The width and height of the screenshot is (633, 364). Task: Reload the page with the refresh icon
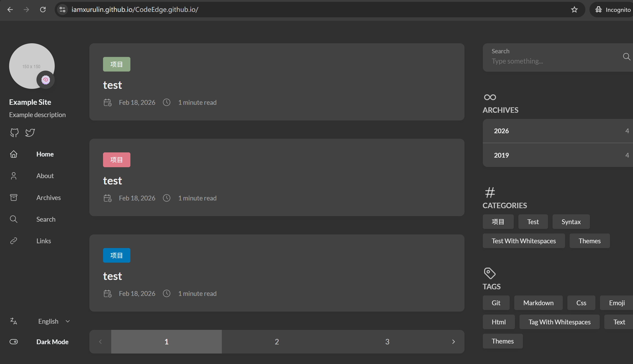[43, 10]
